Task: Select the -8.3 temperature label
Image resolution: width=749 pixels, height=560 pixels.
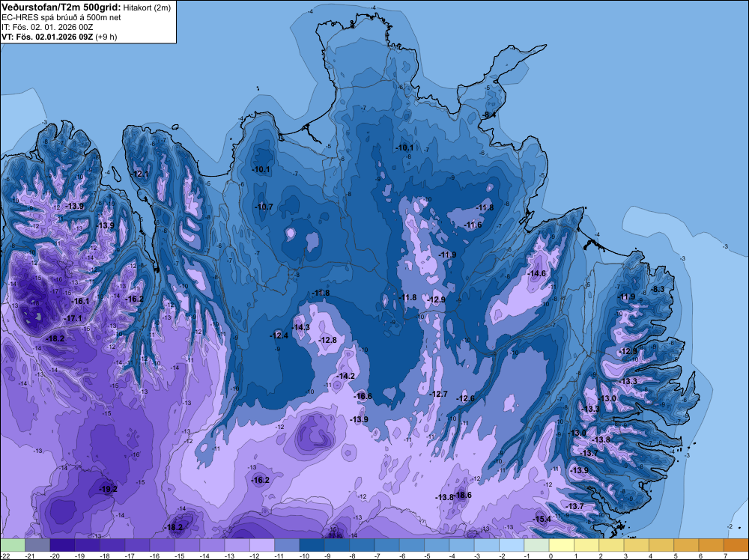Action: (658, 289)
